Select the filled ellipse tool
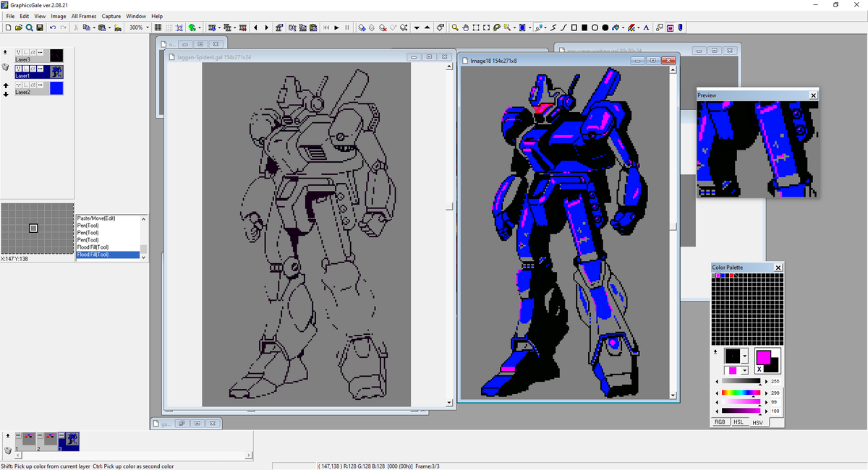 point(605,27)
